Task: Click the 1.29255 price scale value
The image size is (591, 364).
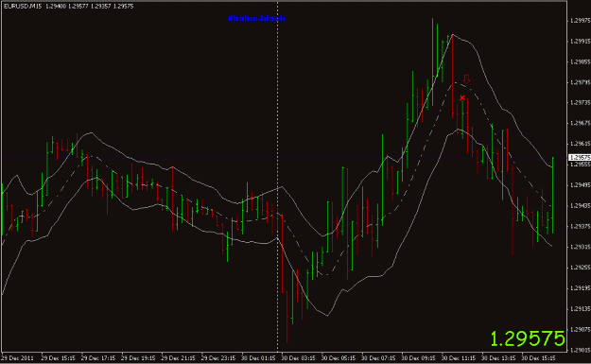Action: click(x=581, y=268)
